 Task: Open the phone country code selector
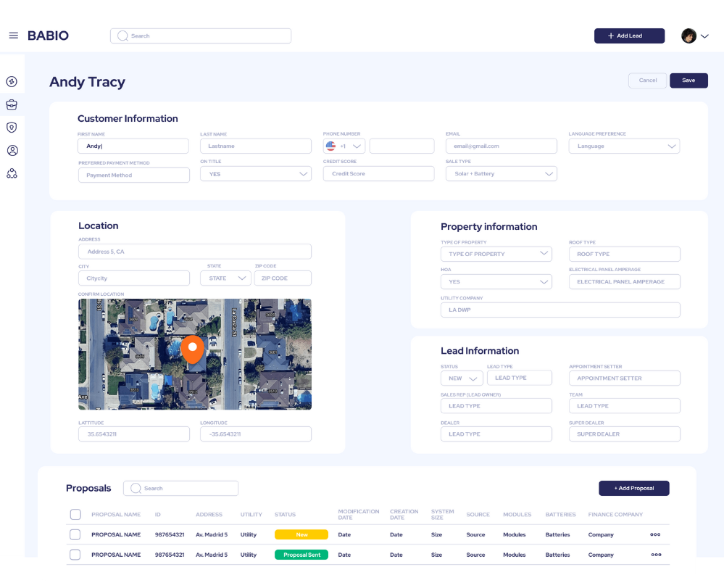pos(344,146)
